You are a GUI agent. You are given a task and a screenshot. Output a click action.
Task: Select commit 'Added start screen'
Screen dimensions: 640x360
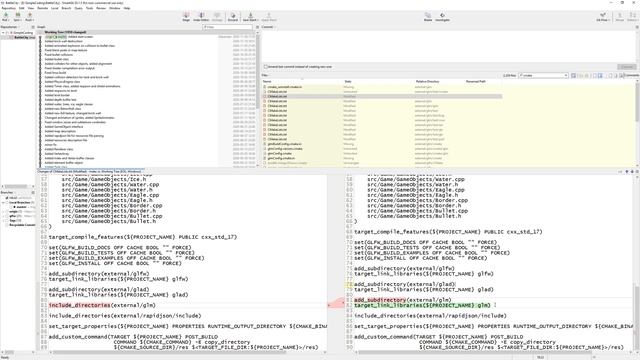80,37
